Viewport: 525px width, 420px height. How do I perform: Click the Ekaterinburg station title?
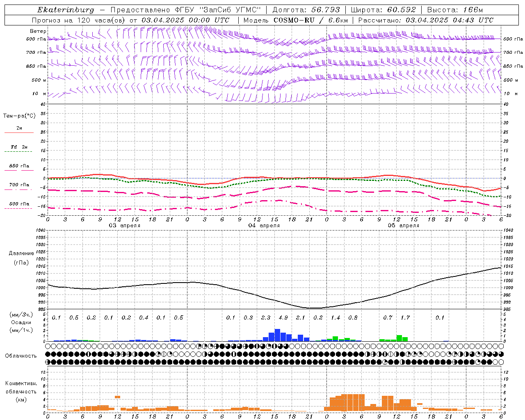[x=66, y=10]
